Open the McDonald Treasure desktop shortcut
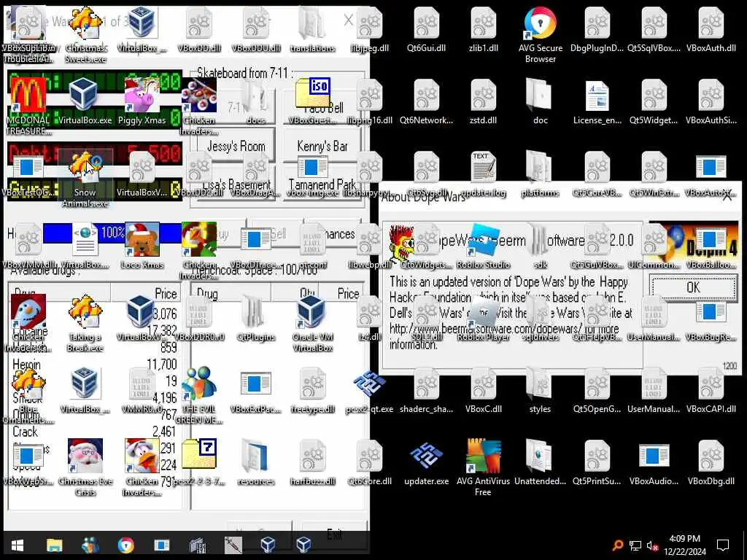This screenshot has height=560, width=747. 28,106
